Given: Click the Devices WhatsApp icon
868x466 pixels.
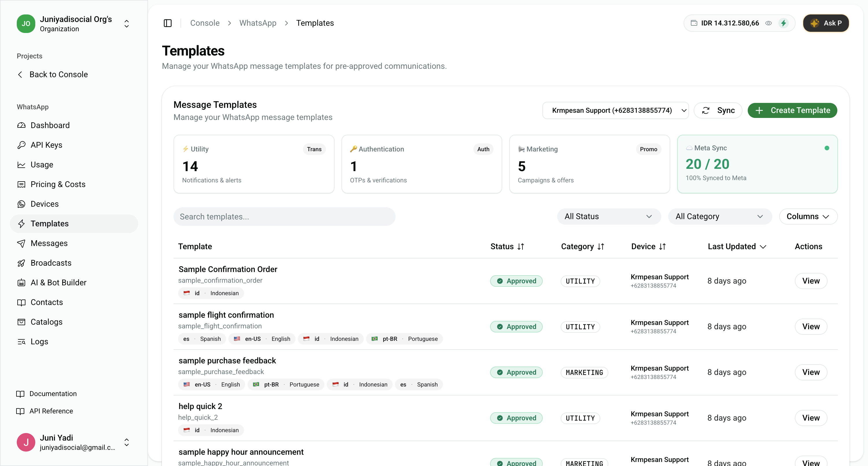Looking at the screenshot, I should pyautogui.click(x=21, y=204).
